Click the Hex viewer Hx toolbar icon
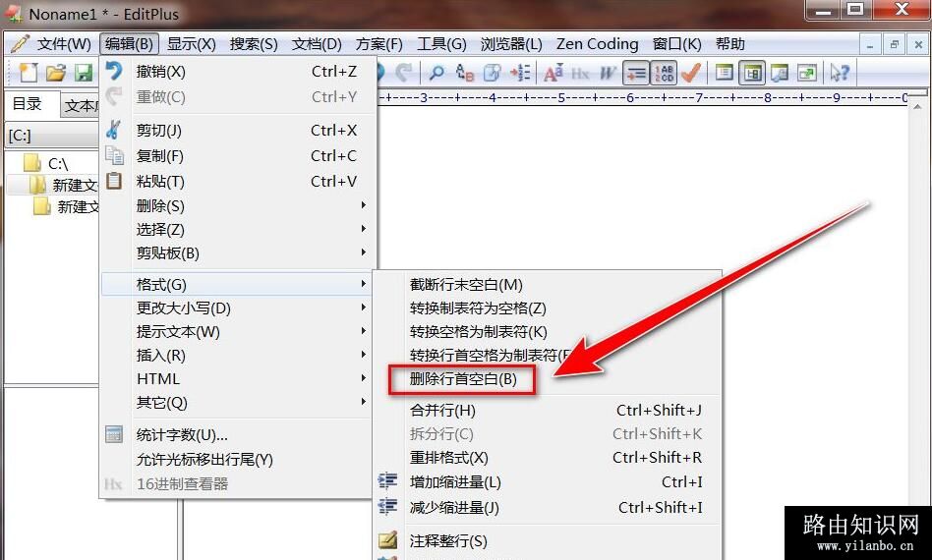The height and width of the screenshot is (560, 932). (580, 73)
